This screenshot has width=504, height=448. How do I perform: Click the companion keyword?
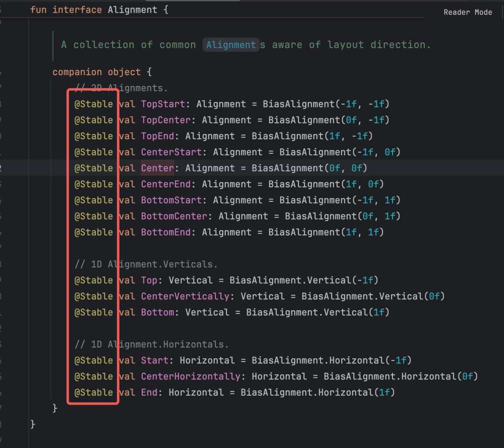coord(77,72)
